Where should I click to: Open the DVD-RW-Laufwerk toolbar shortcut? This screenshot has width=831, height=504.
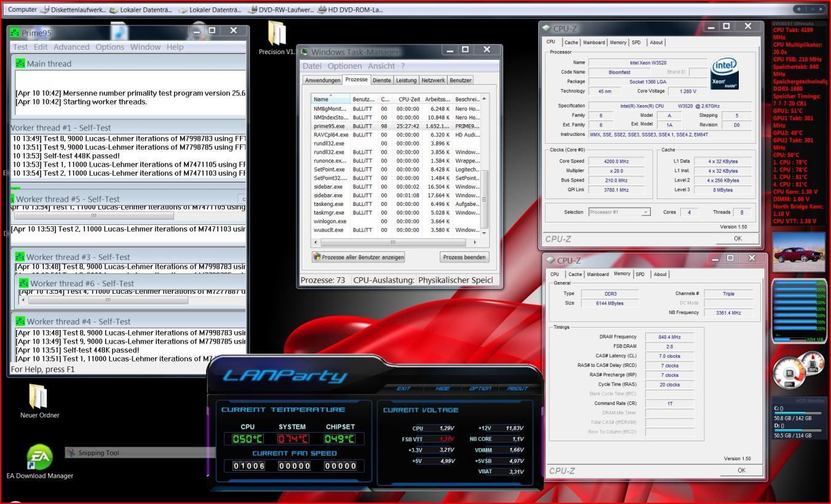point(280,9)
